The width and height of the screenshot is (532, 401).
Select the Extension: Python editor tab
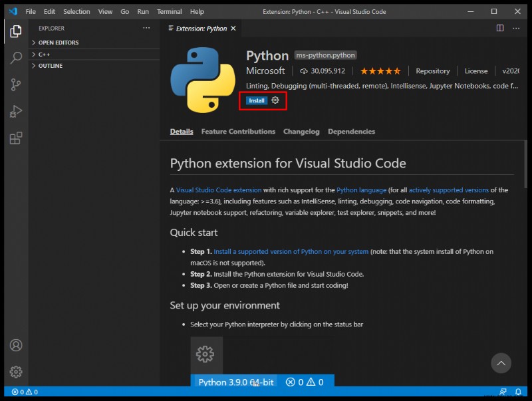[x=201, y=28]
